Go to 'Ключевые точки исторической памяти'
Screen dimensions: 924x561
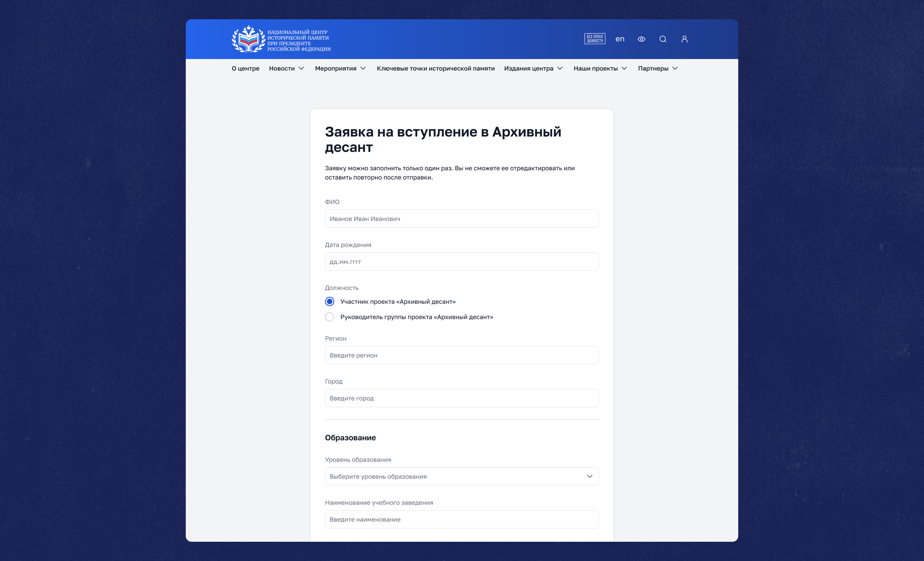[435, 68]
